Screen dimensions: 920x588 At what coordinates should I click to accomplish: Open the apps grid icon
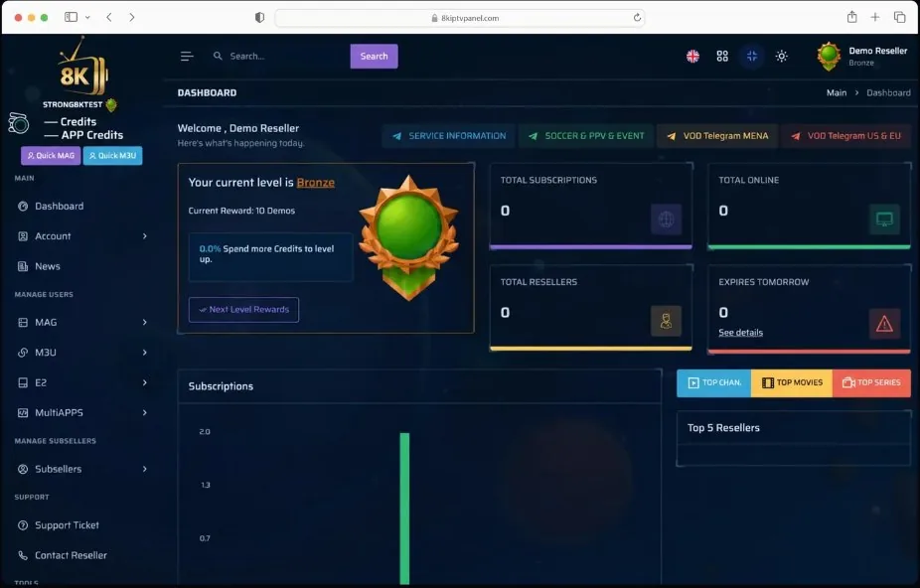coord(722,57)
